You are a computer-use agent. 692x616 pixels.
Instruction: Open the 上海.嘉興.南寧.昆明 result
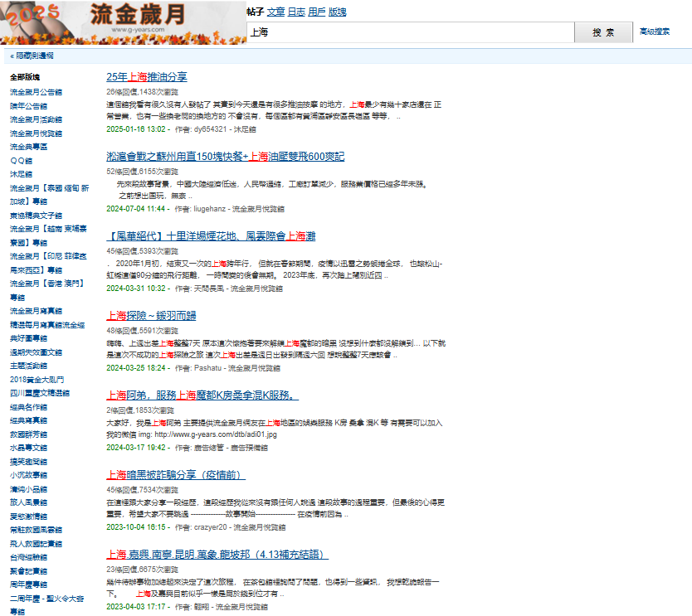tap(217, 555)
